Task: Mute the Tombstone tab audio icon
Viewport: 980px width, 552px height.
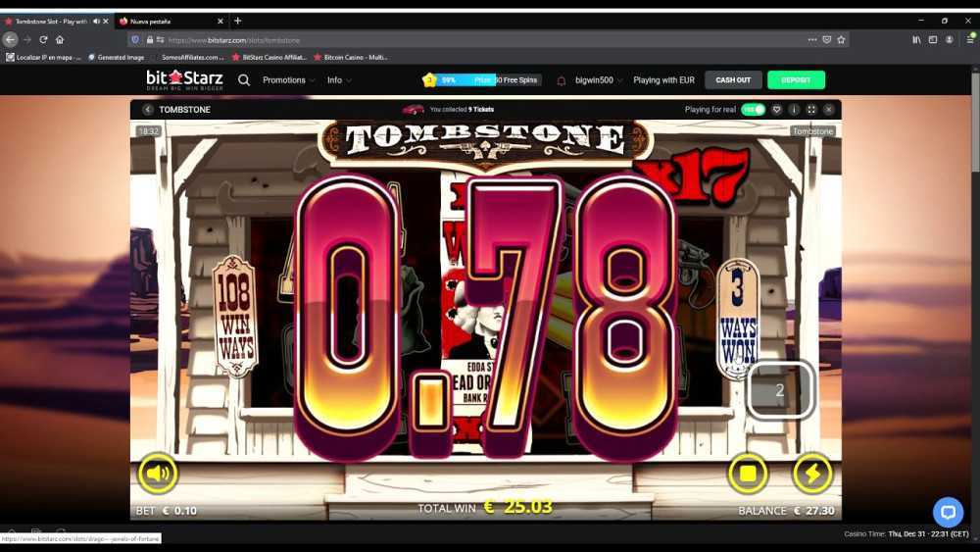Action: tap(96, 22)
